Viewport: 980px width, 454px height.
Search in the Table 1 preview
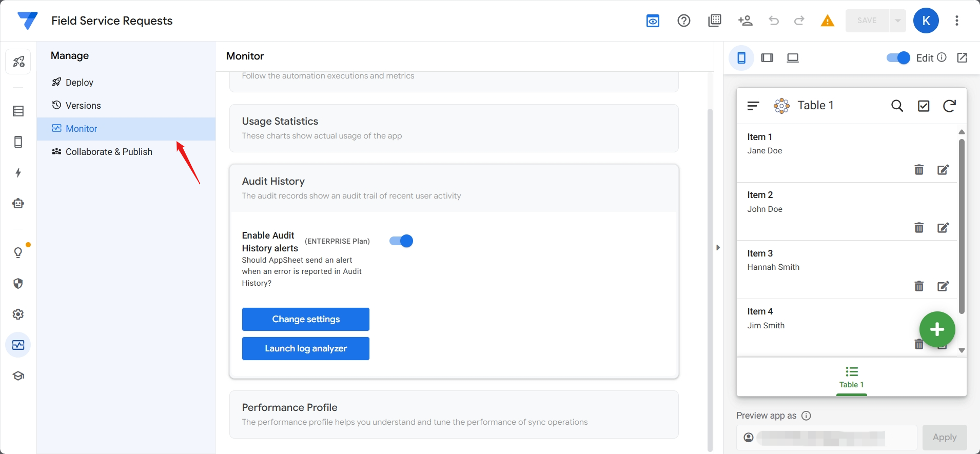[897, 106]
